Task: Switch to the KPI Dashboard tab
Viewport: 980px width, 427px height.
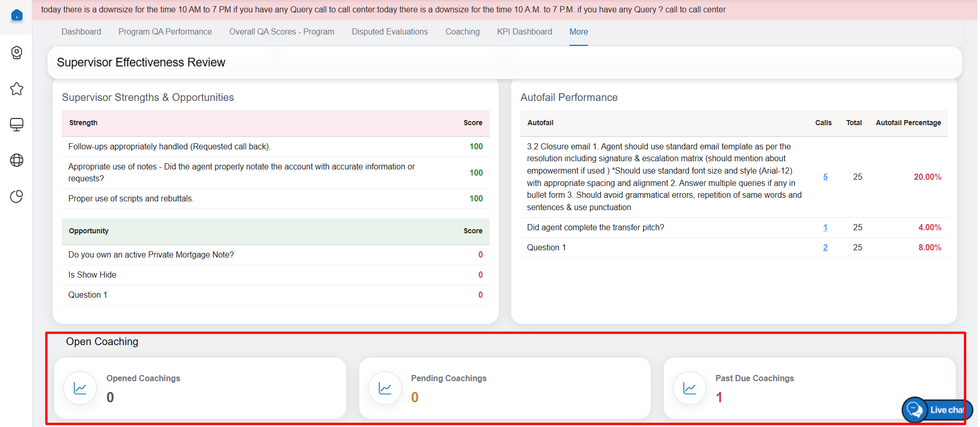Action: pyautogui.click(x=525, y=32)
